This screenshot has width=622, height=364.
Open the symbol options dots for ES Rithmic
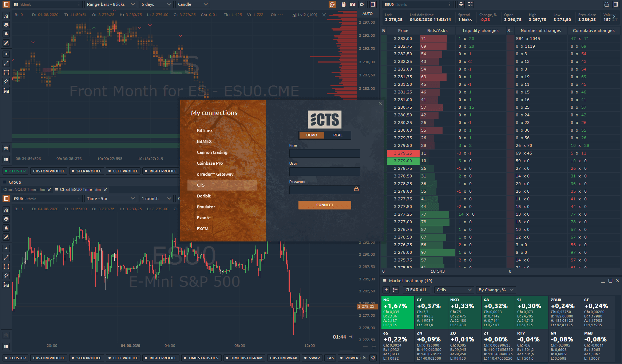tap(79, 4)
